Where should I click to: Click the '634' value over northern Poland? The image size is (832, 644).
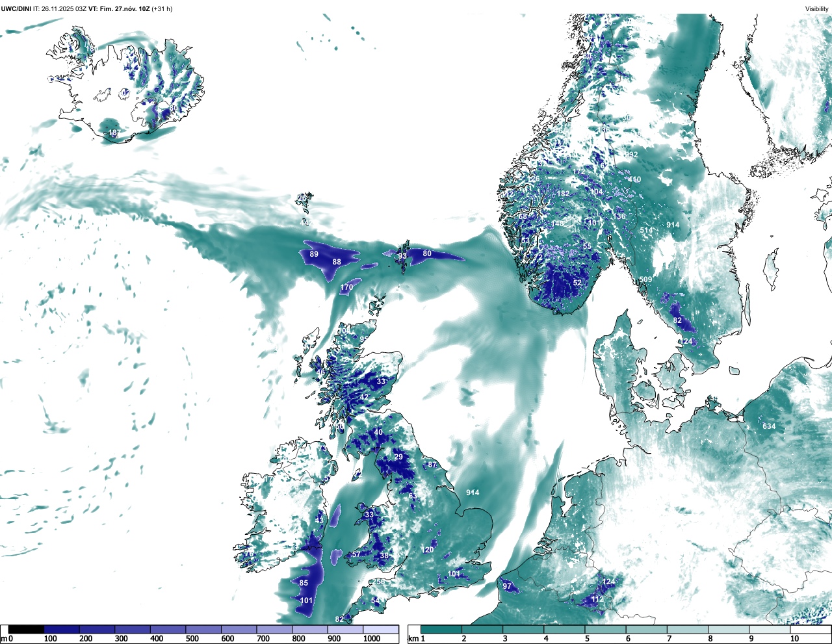click(x=769, y=426)
